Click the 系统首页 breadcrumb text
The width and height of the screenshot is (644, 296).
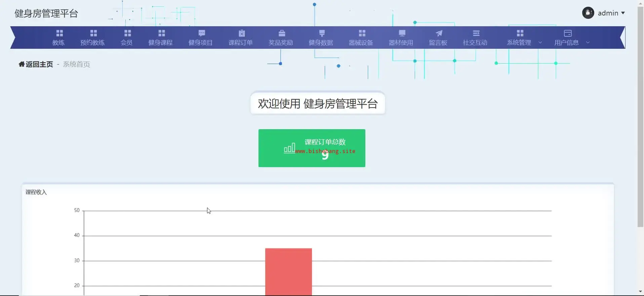(x=76, y=64)
